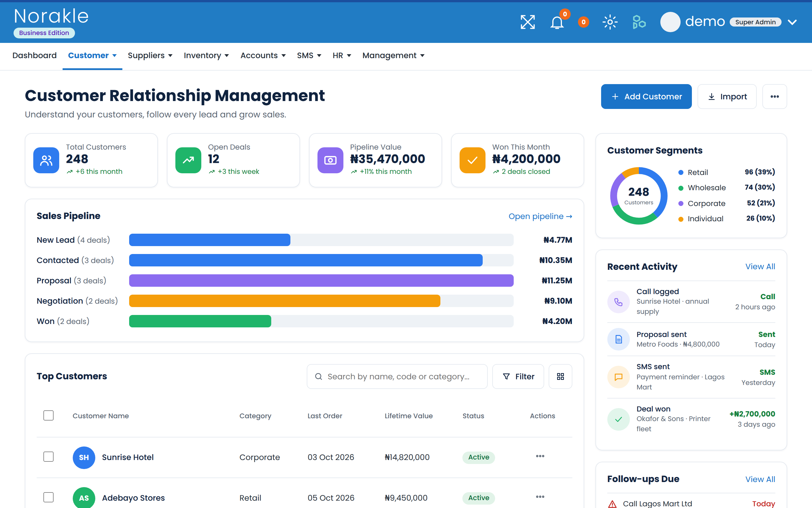Click the Add Customer button
This screenshot has width=812, height=508.
[646, 97]
